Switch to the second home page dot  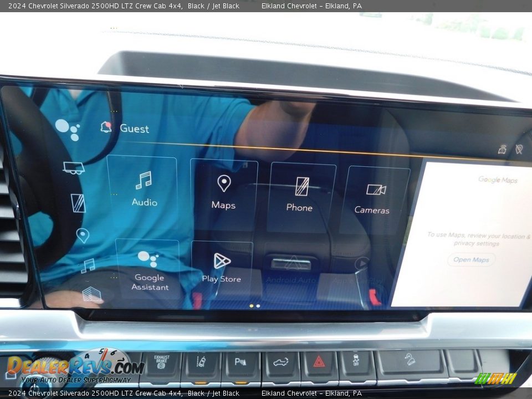pyautogui.click(x=258, y=306)
